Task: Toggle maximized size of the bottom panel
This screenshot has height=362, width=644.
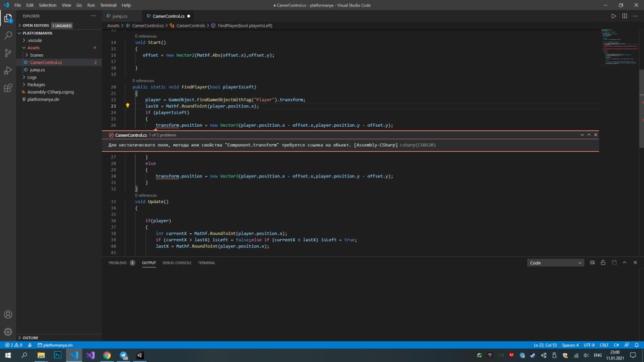Action: point(624,263)
